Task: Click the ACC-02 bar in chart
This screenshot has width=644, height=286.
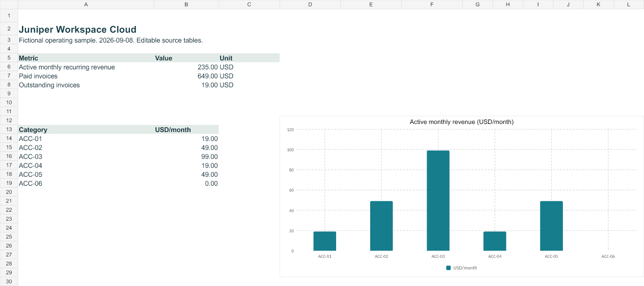Action: pyautogui.click(x=381, y=226)
